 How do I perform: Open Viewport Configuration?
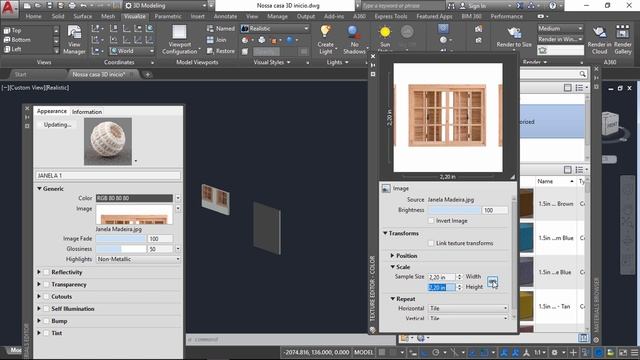coord(179,40)
